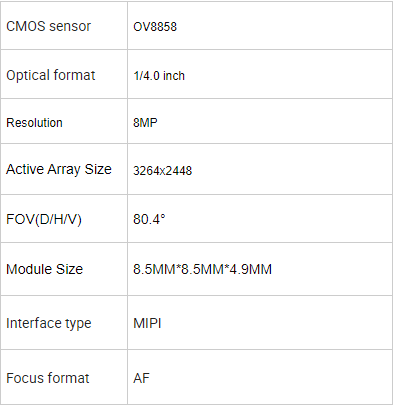Click the FOV(D/H/V) label
This screenshot has width=393, height=408.
click(44, 219)
